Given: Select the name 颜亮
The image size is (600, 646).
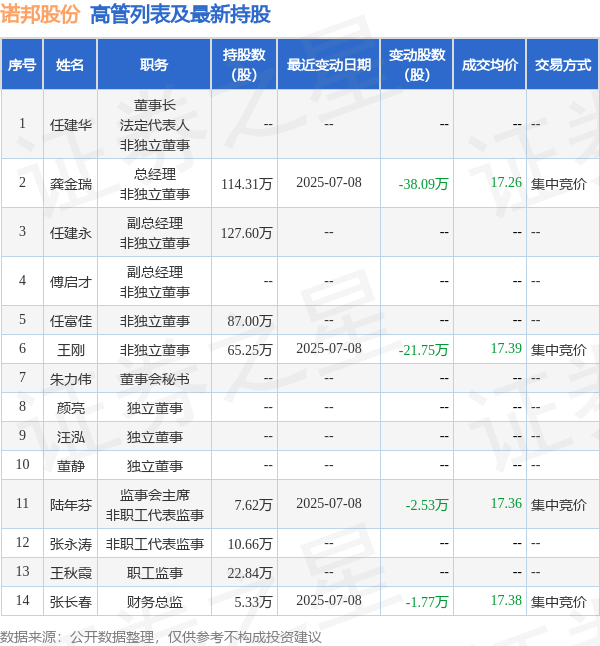Looking at the screenshot, I should tap(70, 408).
